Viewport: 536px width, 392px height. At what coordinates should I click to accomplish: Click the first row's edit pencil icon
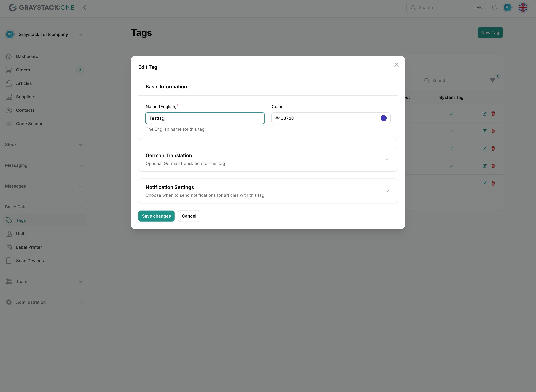click(484, 114)
